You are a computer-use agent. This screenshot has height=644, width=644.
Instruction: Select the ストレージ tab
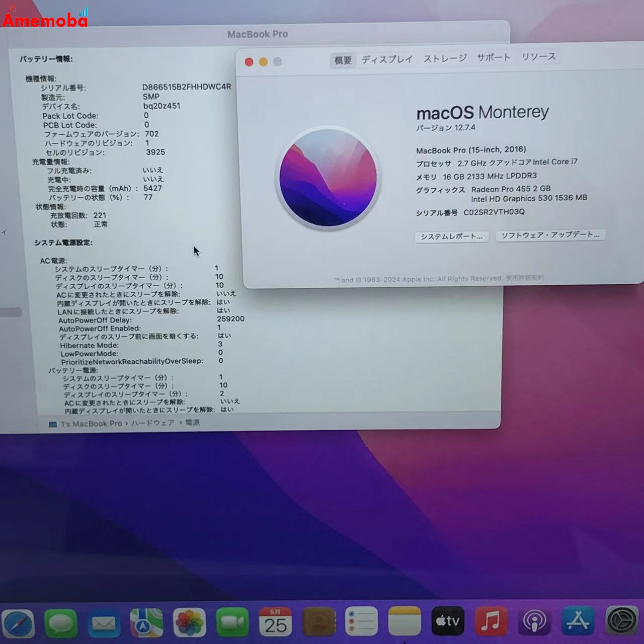point(445,58)
